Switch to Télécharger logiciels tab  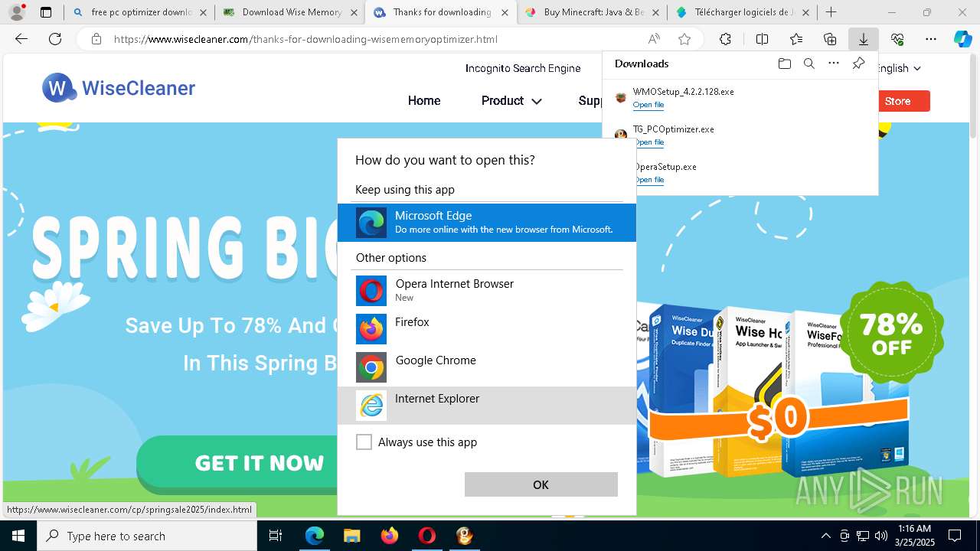click(743, 12)
